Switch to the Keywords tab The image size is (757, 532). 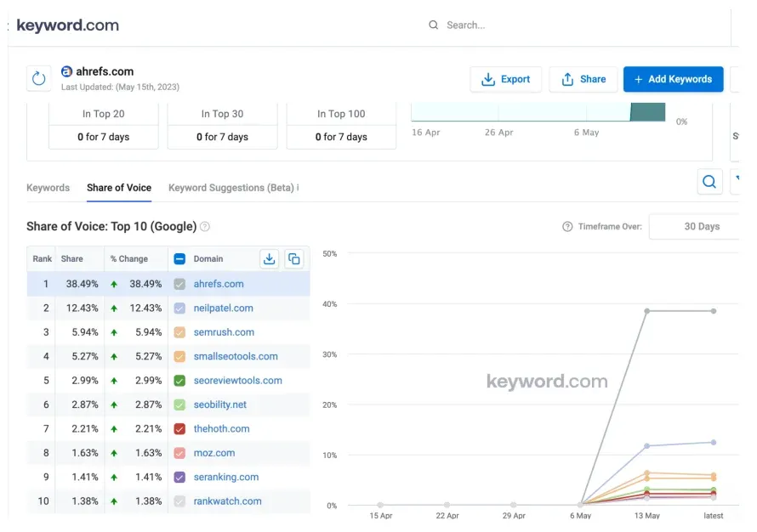(48, 188)
